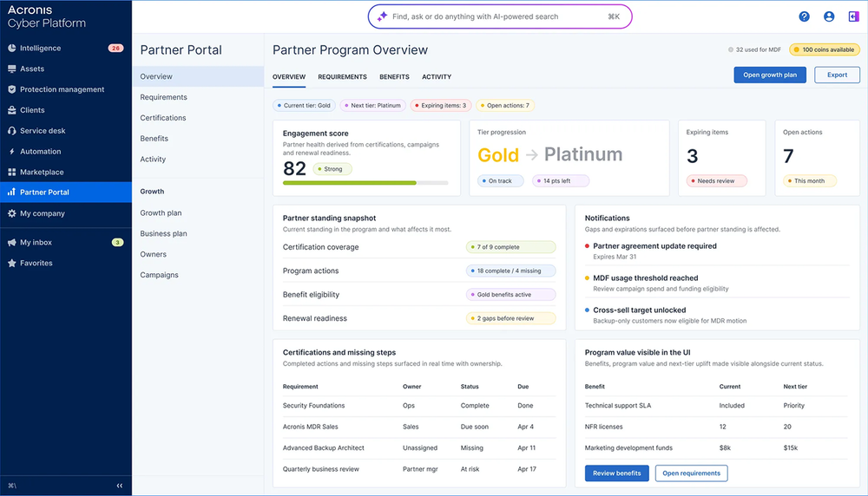
Task: Open Requirements in Partner Portal menu
Action: coord(198,97)
